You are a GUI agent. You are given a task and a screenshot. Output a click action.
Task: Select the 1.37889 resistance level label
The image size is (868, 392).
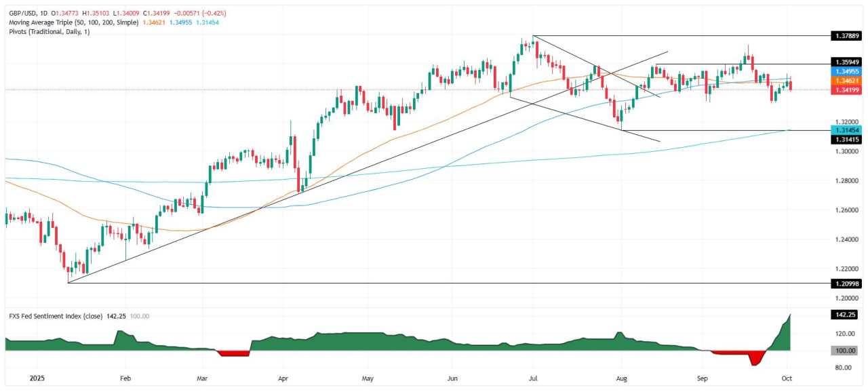pyautogui.click(x=848, y=35)
